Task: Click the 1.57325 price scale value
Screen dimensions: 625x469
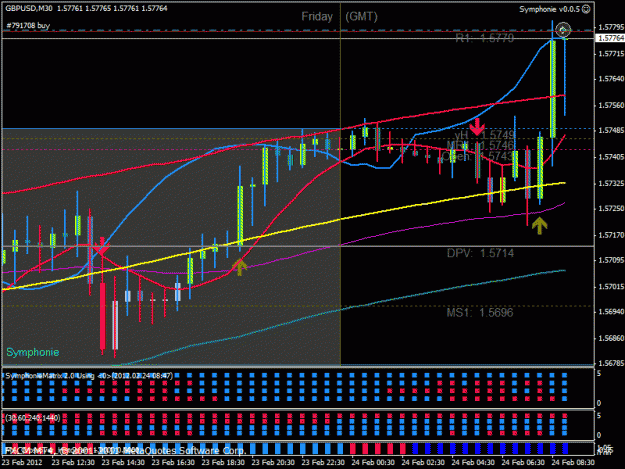Action: pos(611,183)
